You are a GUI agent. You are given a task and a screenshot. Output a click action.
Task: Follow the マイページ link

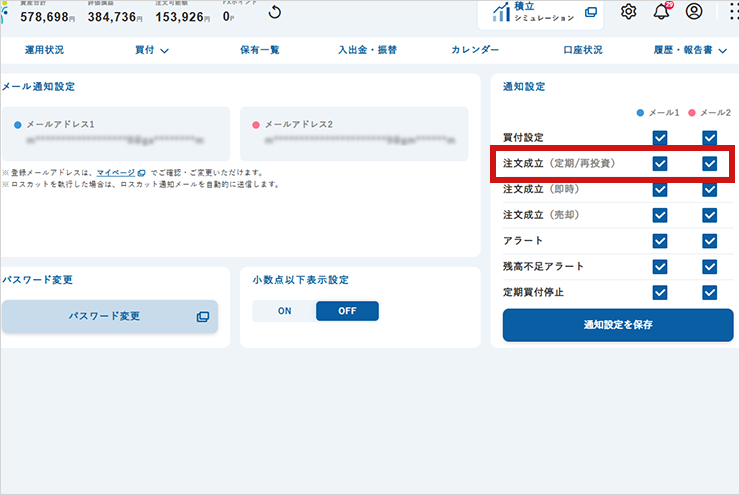(116, 173)
